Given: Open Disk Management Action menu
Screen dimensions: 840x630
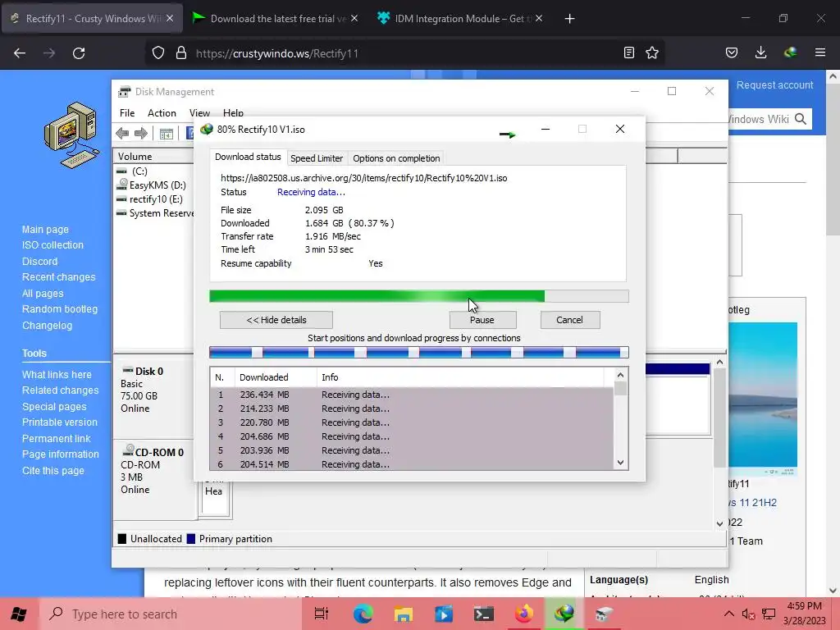Looking at the screenshot, I should [162, 113].
